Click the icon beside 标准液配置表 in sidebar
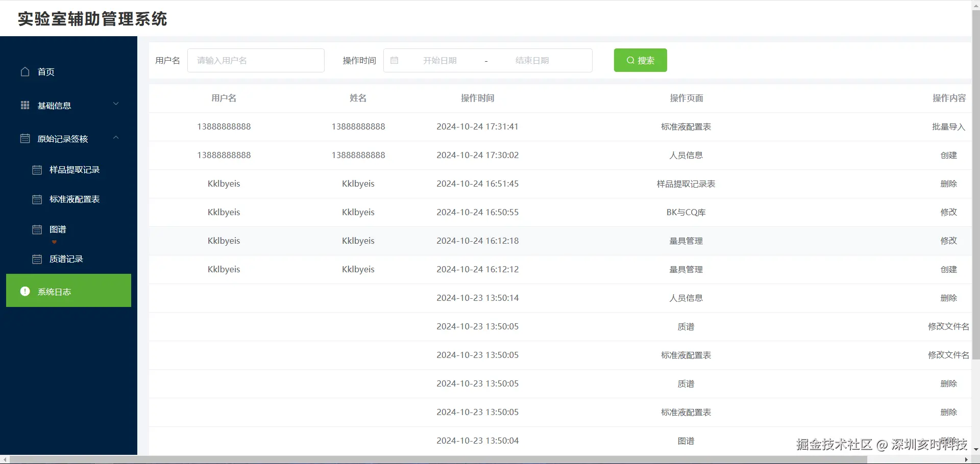980x464 pixels. tap(37, 199)
